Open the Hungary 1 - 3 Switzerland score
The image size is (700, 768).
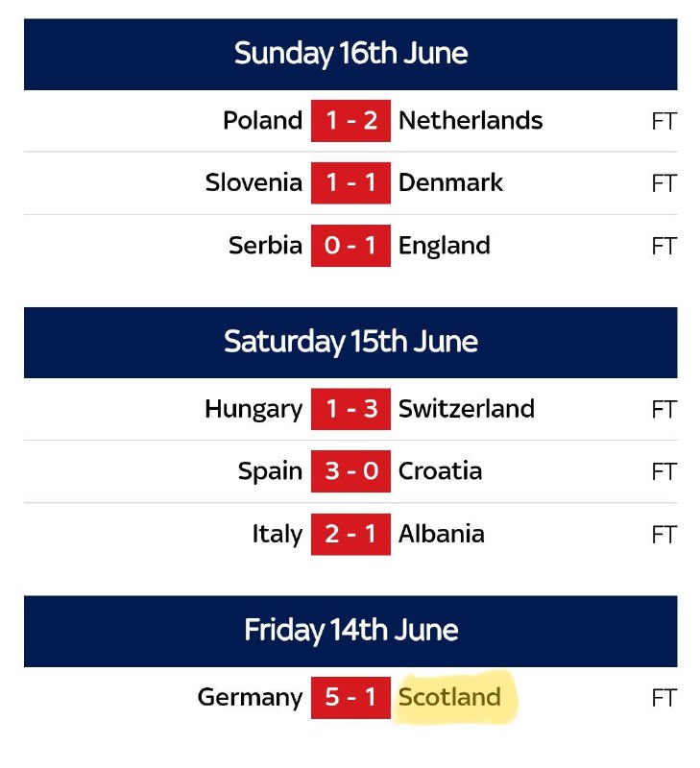point(350,409)
